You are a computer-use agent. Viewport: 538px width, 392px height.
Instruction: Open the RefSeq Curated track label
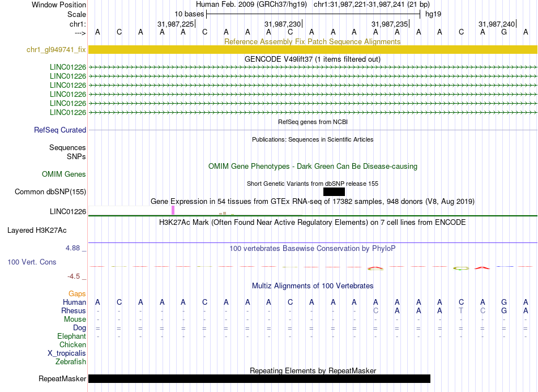pos(59,130)
